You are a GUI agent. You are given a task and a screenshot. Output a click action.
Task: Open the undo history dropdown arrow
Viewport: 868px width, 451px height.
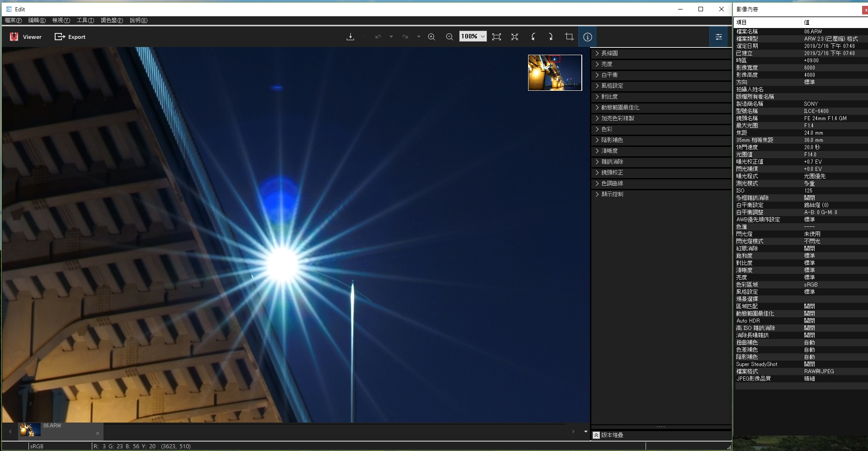(x=391, y=37)
